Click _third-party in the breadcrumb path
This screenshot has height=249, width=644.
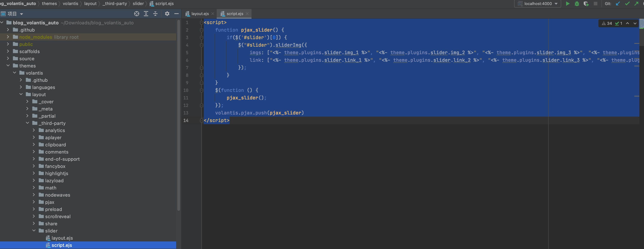tap(115, 4)
